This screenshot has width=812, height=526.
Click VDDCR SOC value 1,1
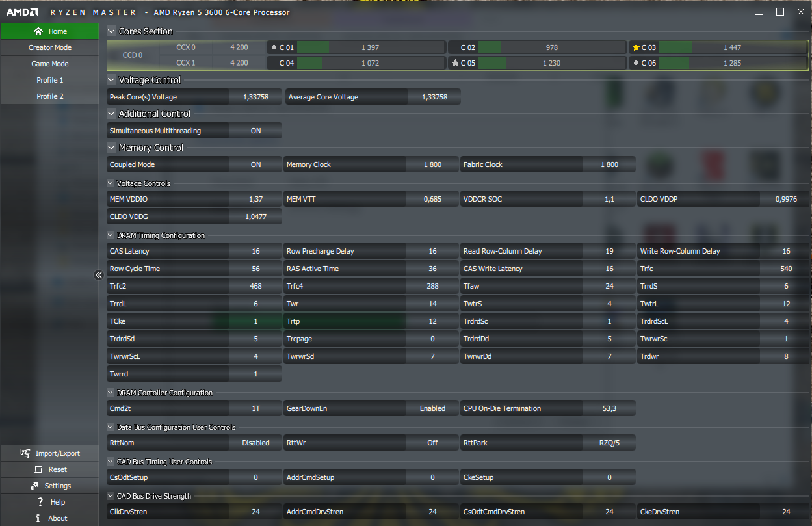(609, 199)
